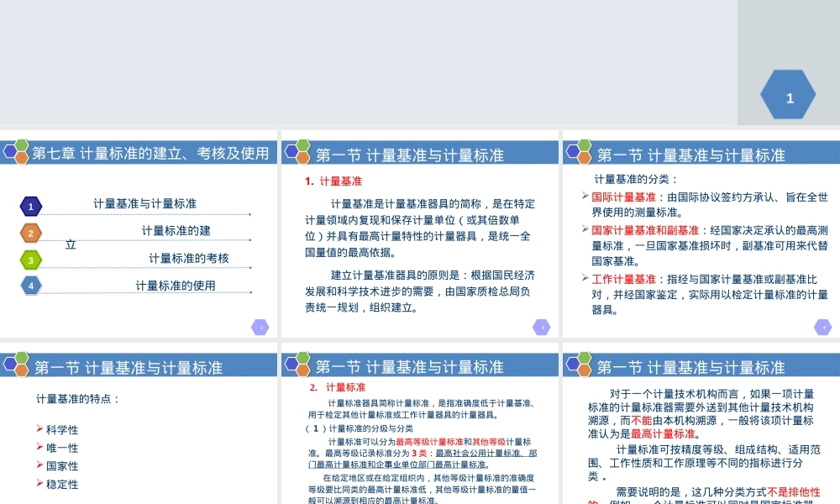The width and height of the screenshot is (840, 504).
Task: Click the arrow bullet before 国际计量基准
Action: (x=585, y=196)
